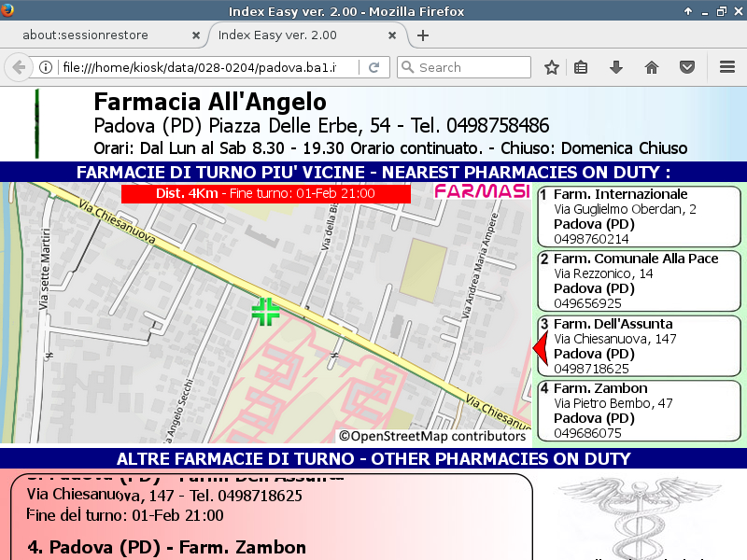Show bookmarks list icon in toolbar
The height and width of the screenshot is (560, 747).
point(581,67)
